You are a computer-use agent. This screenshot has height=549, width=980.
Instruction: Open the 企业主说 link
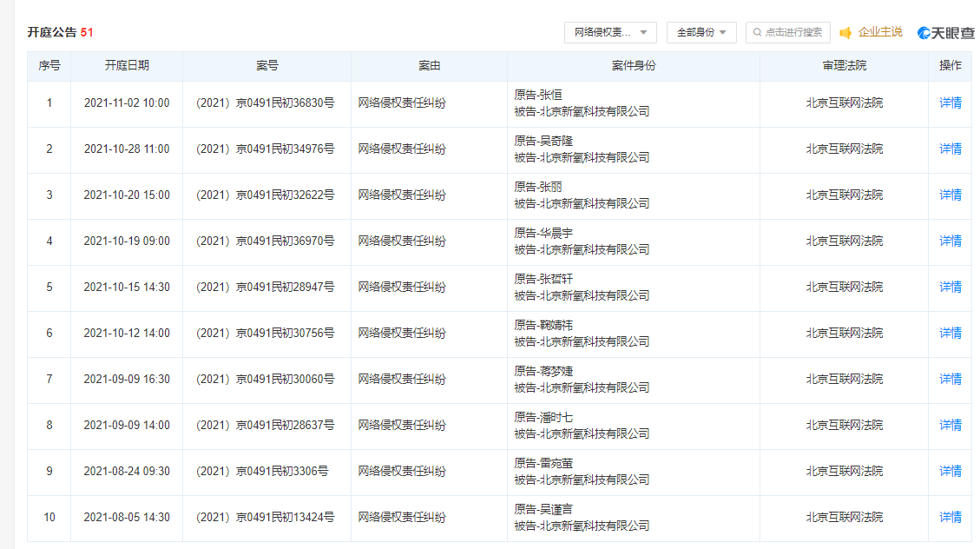(880, 32)
